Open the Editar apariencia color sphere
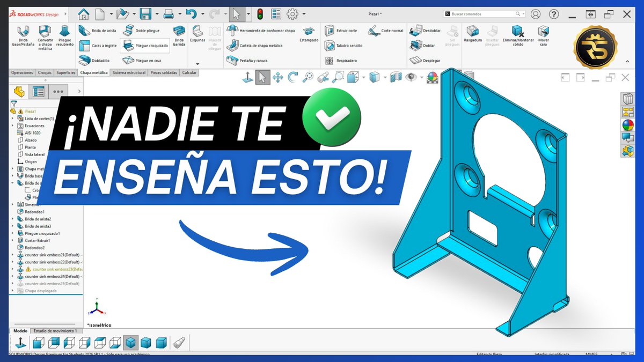Viewport: 644px width, 362px height. pos(431,78)
